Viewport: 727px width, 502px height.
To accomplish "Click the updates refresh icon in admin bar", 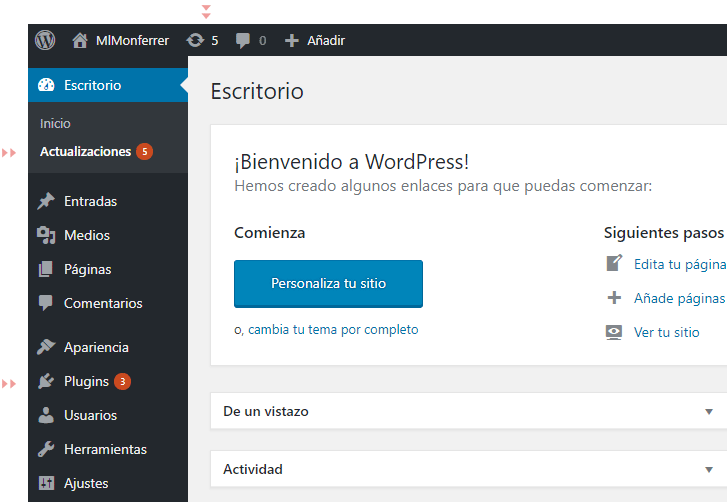I will 195,40.
